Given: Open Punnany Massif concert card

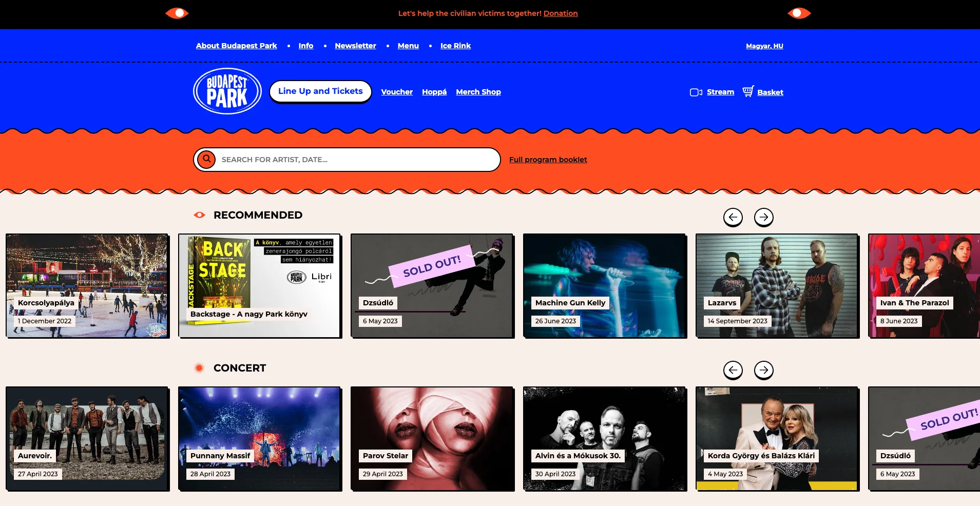Looking at the screenshot, I should 260,439.
